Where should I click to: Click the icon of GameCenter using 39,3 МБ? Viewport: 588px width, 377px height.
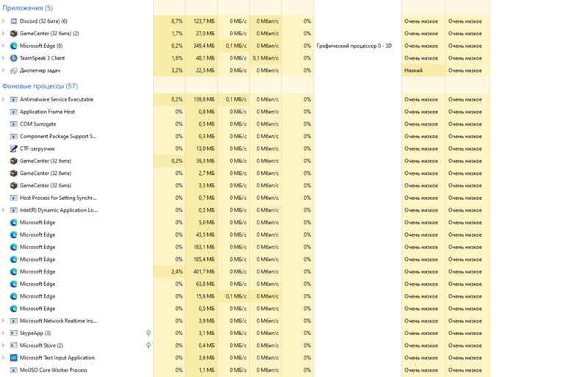[x=13, y=161]
